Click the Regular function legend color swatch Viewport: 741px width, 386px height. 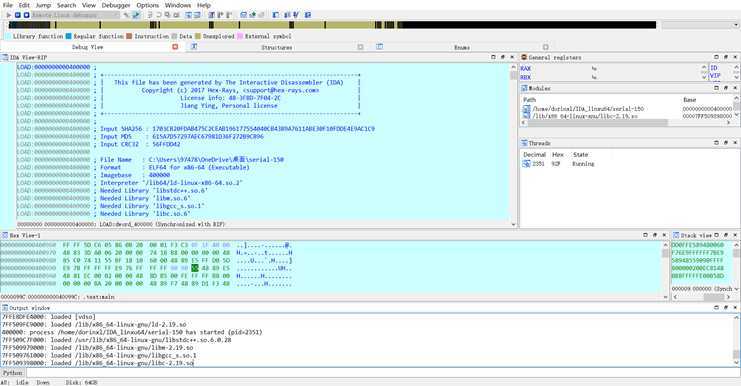pos(69,36)
